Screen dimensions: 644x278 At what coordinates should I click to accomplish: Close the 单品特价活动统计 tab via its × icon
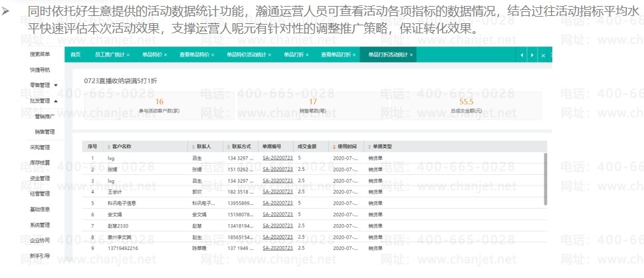270,55
